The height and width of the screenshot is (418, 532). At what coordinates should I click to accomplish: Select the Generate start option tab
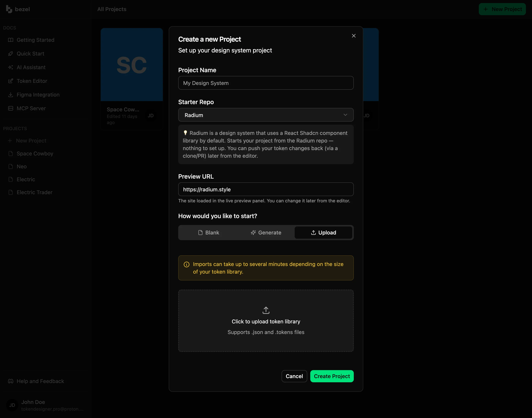click(266, 233)
